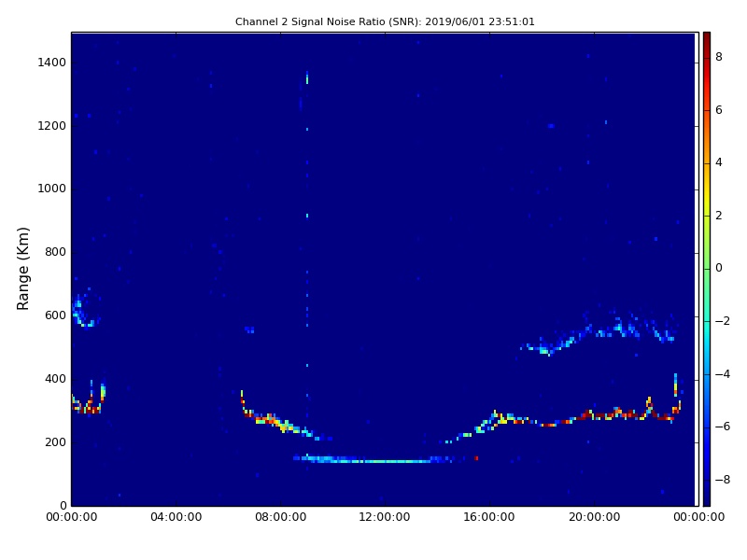The image size is (747, 560).
Task: Click the 'Range (Km)' y-axis label
Action: point(22,269)
